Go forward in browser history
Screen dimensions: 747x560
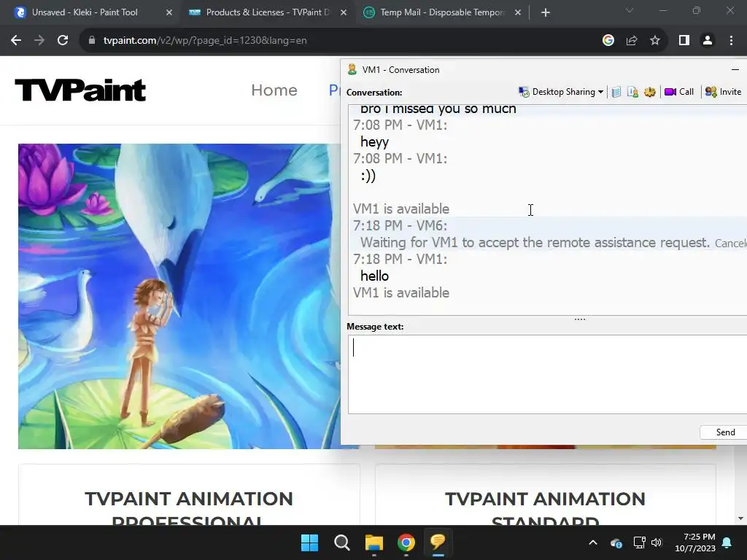click(x=39, y=41)
